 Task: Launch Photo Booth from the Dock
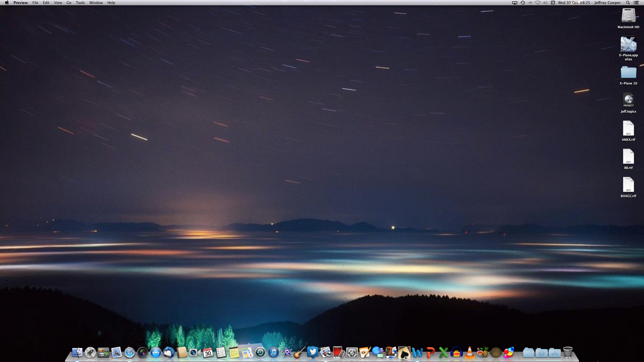coord(339,352)
